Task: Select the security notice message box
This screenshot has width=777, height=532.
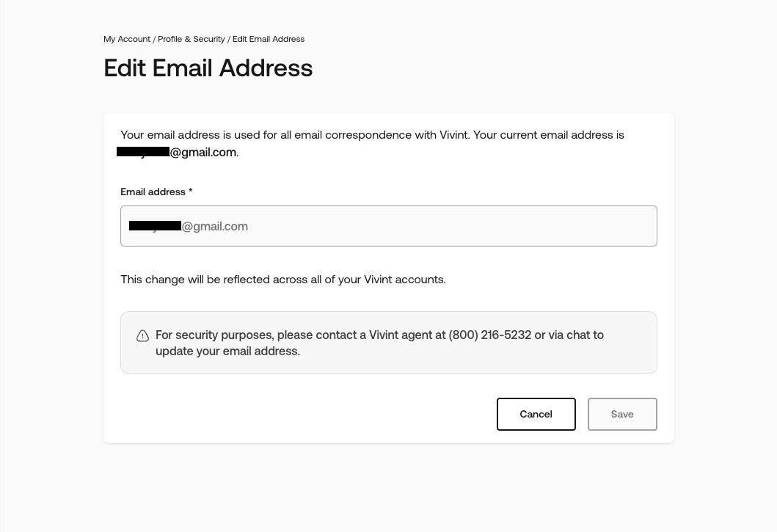Action: pyautogui.click(x=388, y=343)
